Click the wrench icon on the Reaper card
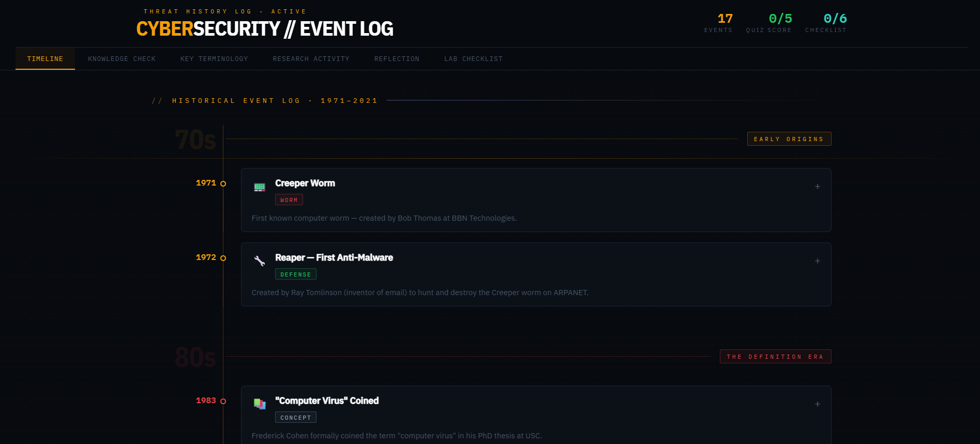 coord(260,261)
